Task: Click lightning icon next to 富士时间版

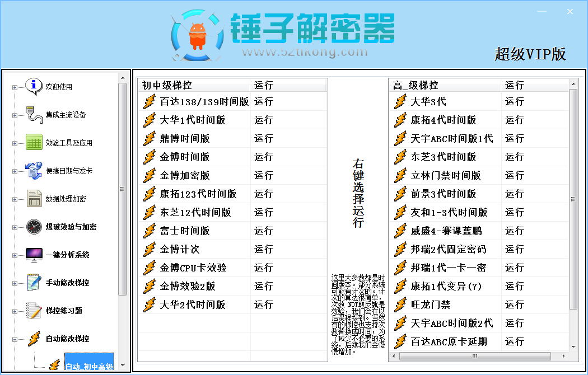Action: pos(150,231)
